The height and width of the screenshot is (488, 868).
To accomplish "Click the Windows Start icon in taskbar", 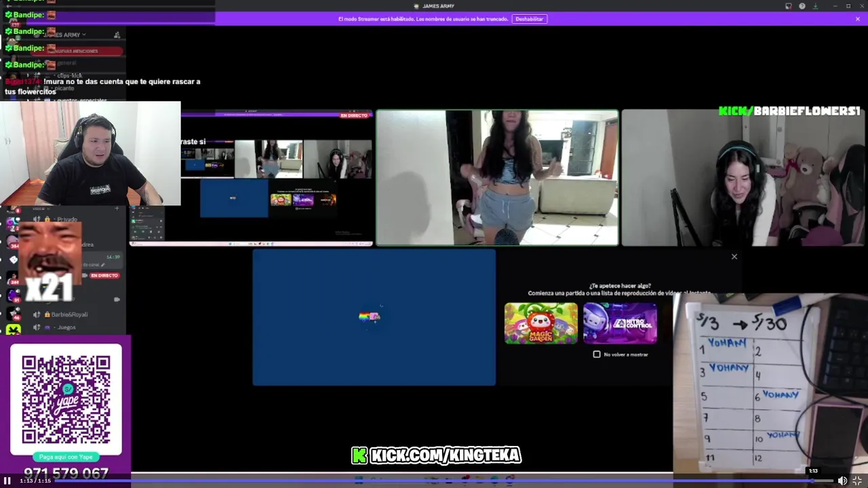I will (x=359, y=481).
